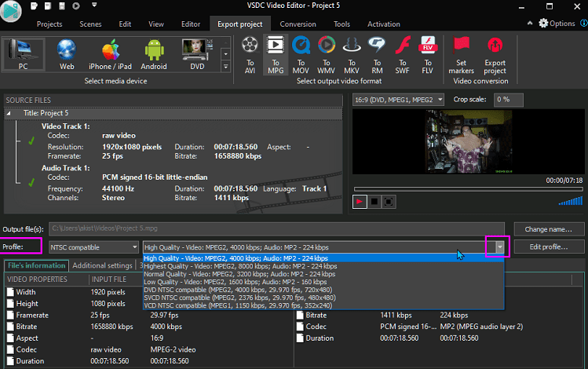Select the Web media device
The width and height of the screenshot is (588, 369).
click(x=67, y=54)
